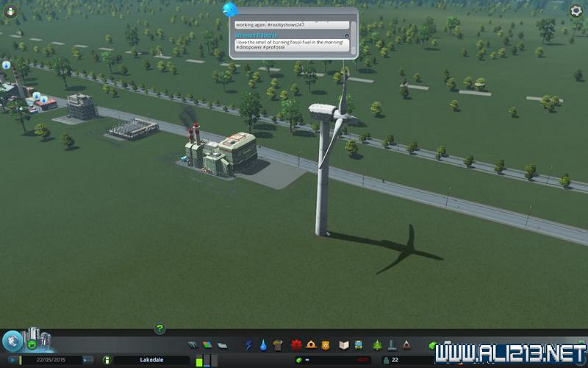Open the city info panel button beside Lakedale

(107, 360)
